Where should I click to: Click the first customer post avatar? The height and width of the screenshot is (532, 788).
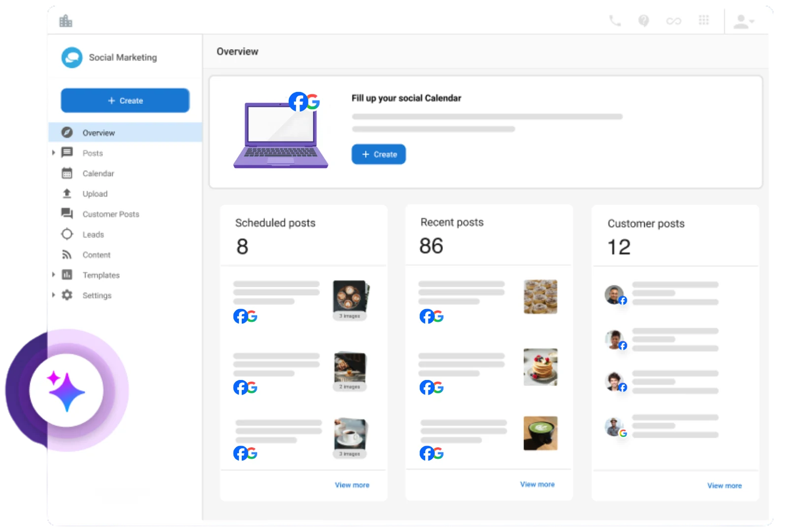[x=614, y=294]
